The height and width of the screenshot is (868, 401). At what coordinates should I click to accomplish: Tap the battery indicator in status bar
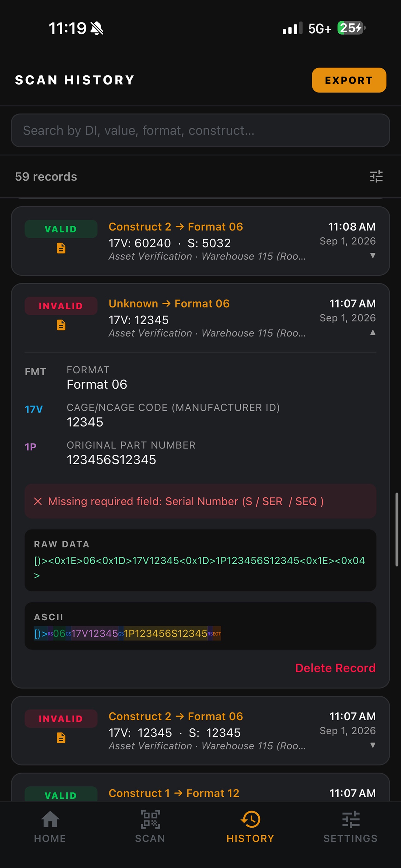click(x=352, y=28)
